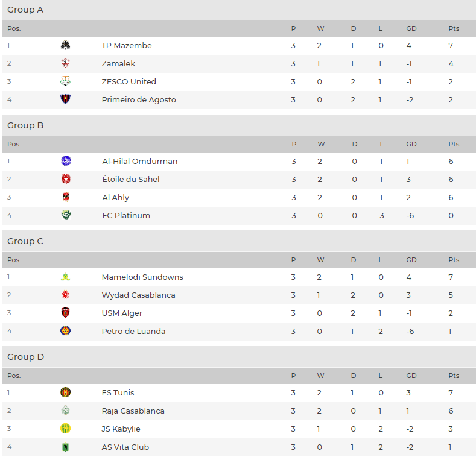Image resolution: width=476 pixels, height=466 pixels.
Task: Click the Mamelodi Sundowns yellow logo
Action: point(65,277)
